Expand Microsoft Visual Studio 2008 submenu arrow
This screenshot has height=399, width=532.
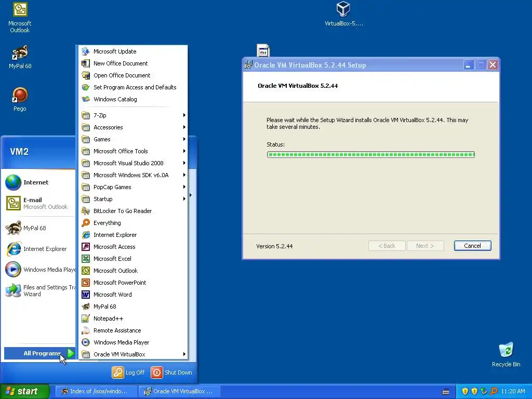click(x=184, y=163)
